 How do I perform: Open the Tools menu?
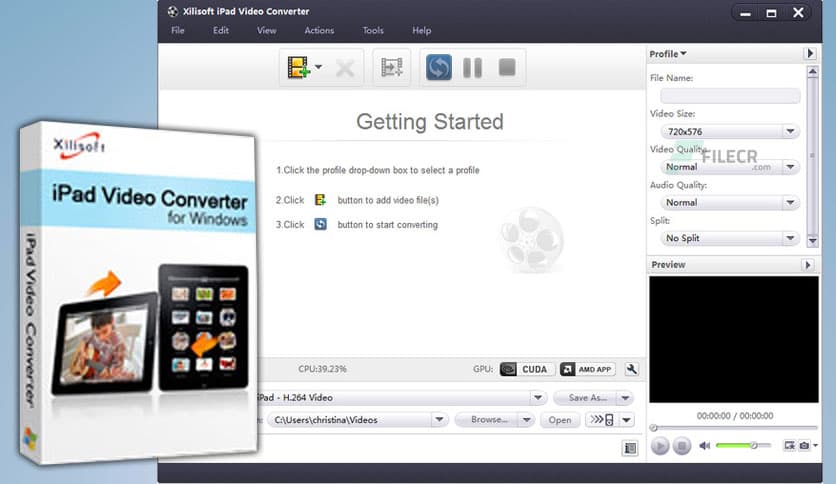click(x=373, y=30)
